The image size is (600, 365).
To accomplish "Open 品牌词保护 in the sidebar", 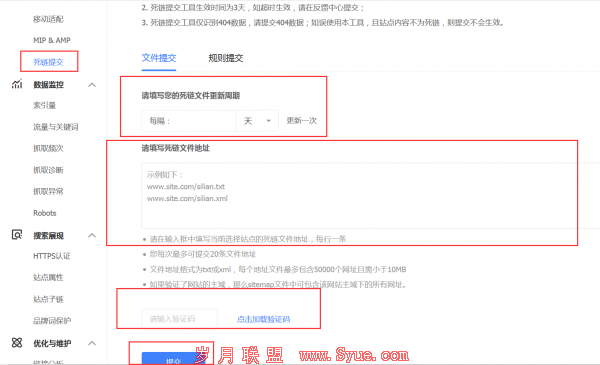I will click(x=52, y=321).
